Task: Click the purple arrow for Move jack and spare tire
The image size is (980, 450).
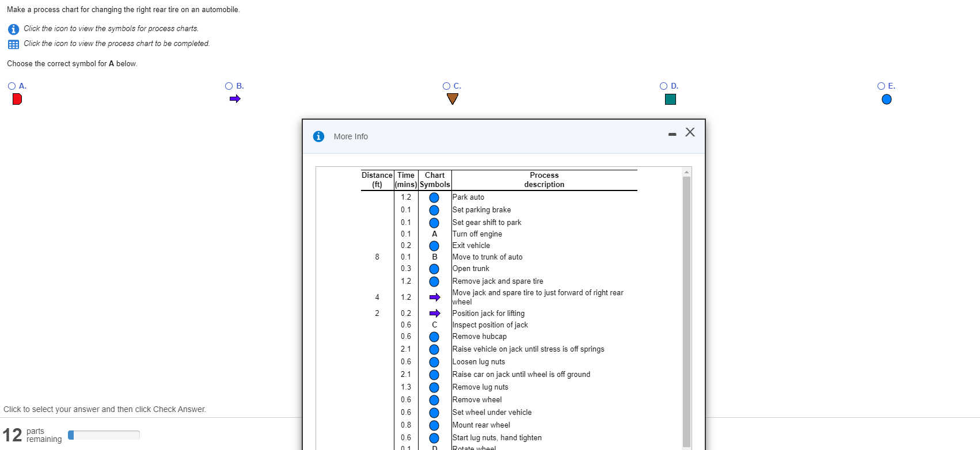Action: 435,298
